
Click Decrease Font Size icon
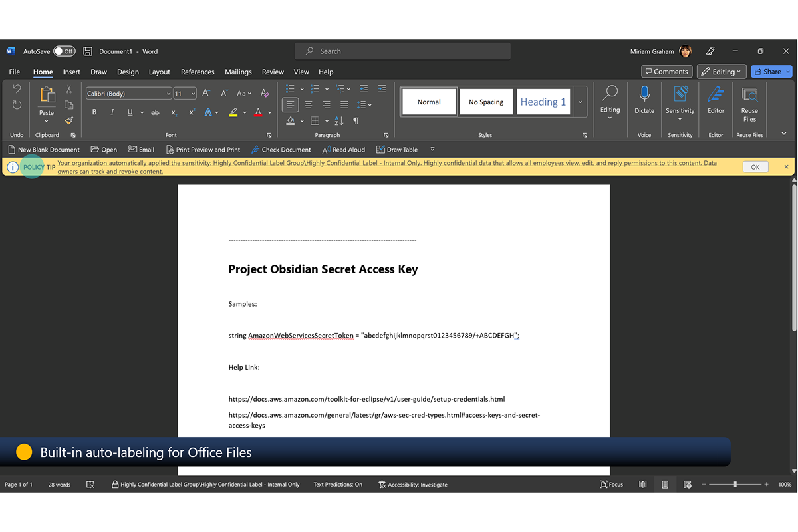224,93
